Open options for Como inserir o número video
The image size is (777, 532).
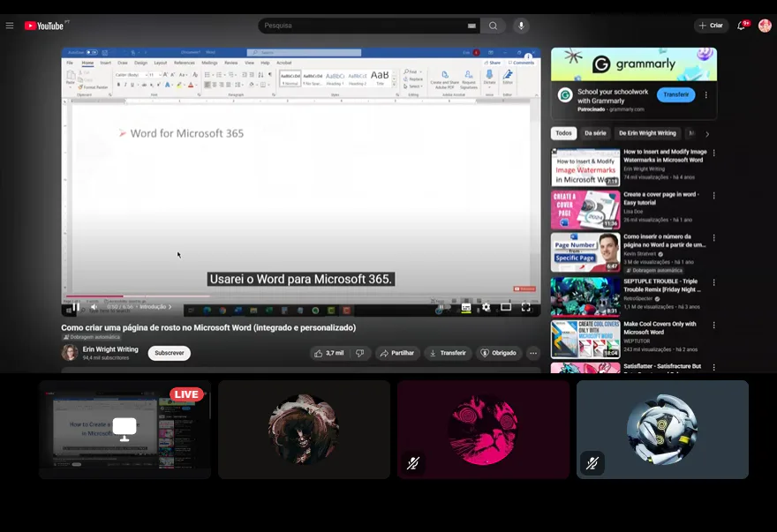714,237
